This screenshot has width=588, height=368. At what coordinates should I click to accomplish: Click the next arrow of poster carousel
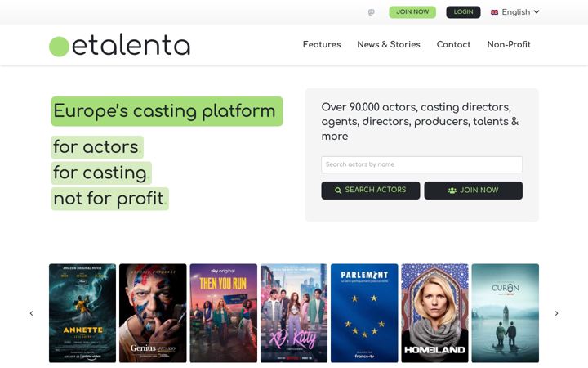tap(556, 313)
